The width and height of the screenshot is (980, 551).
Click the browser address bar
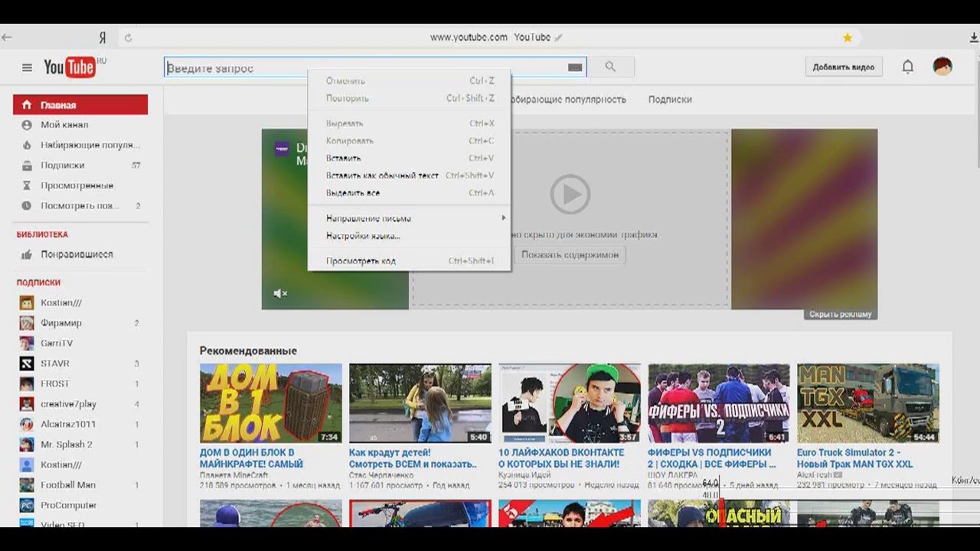490,37
